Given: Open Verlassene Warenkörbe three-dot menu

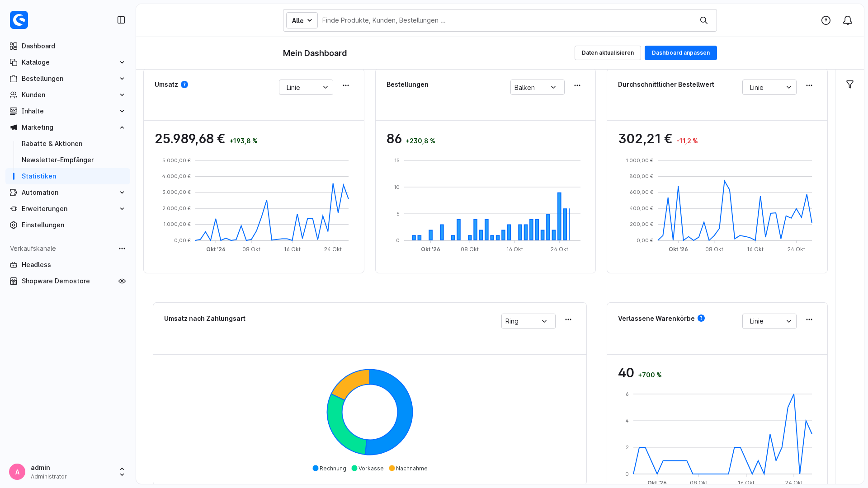Looking at the screenshot, I should pyautogui.click(x=809, y=319).
